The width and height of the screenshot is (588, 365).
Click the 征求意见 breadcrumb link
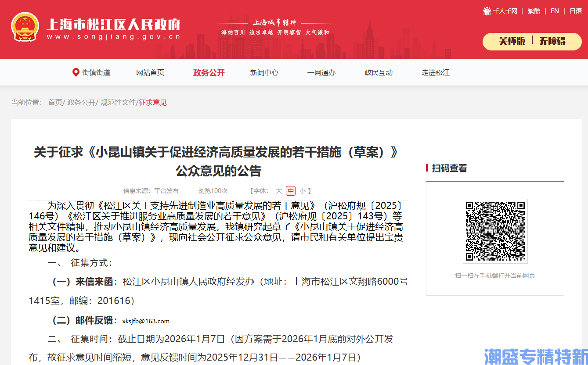[x=153, y=103]
